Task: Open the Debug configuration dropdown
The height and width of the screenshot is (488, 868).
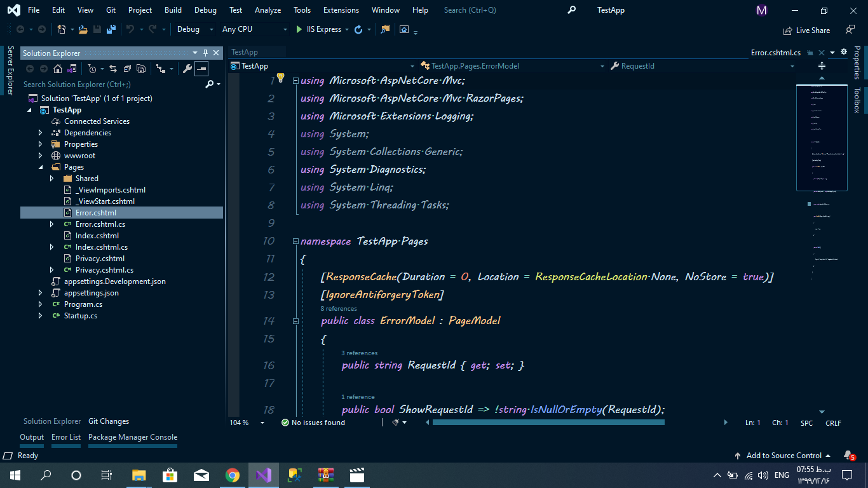Action: tap(211, 29)
